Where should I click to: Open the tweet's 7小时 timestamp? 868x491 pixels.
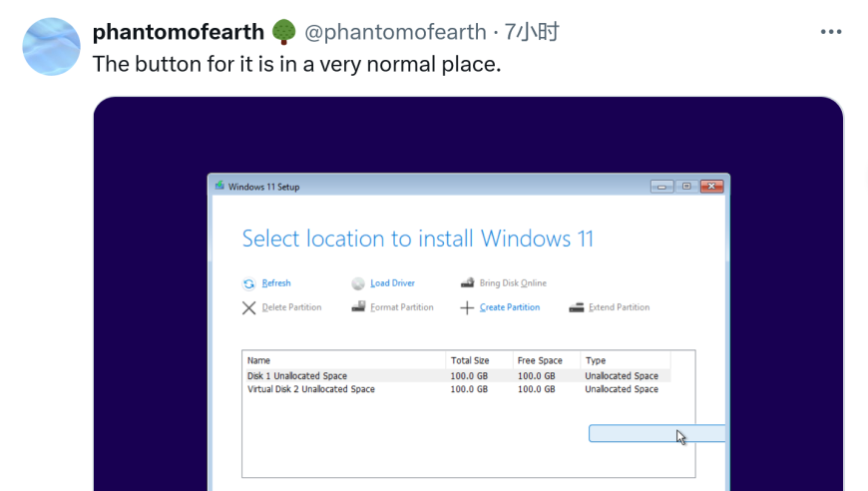pyautogui.click(x=532, y=32)
